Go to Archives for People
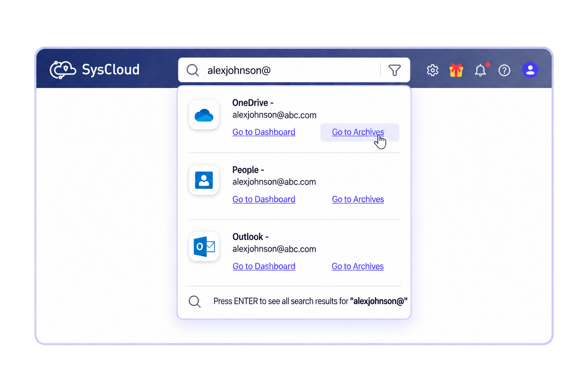 click(358, 199)
